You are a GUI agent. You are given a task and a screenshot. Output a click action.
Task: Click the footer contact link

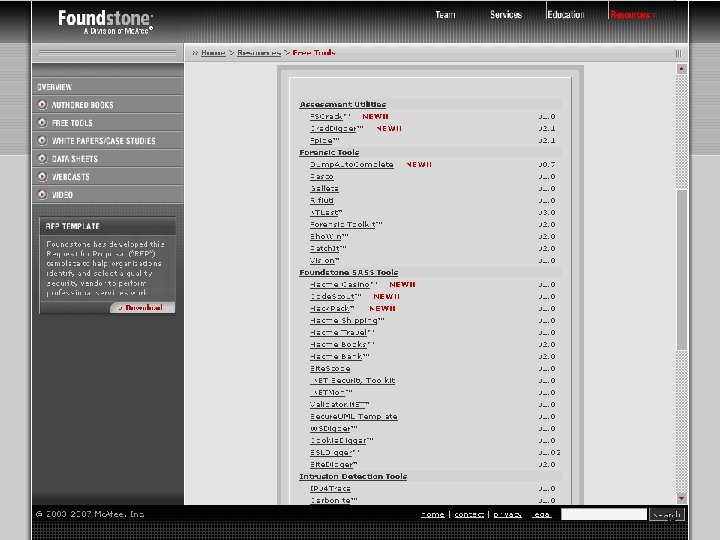(x=469, y=514)
